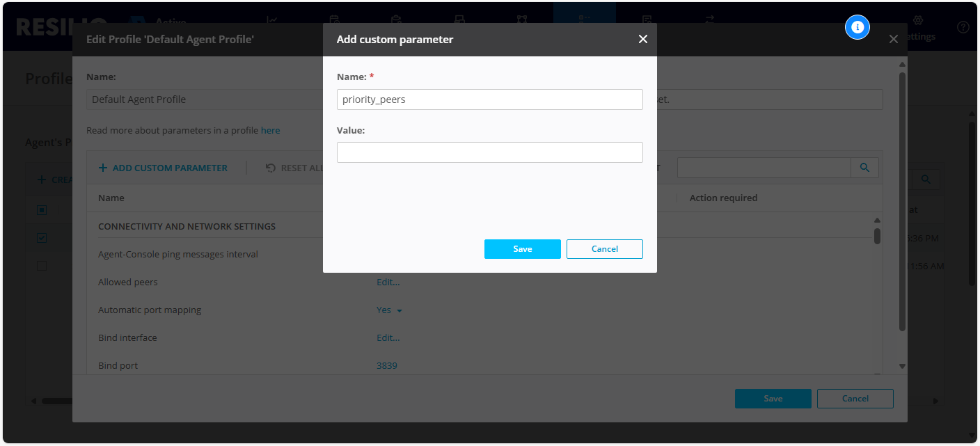Click the Reset All undo icon
Viewport: 980px width, 446px height.
pos(271,168)
